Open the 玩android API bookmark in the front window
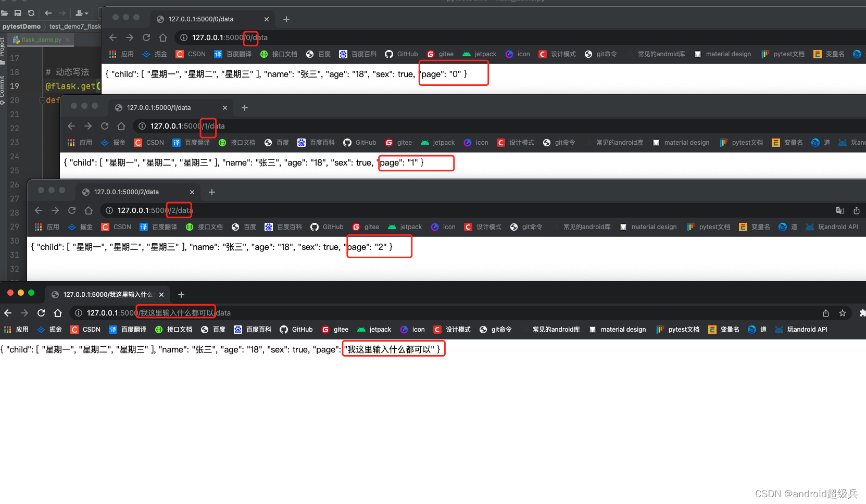Viewport: 866px width, 504px height. (801, 330)
